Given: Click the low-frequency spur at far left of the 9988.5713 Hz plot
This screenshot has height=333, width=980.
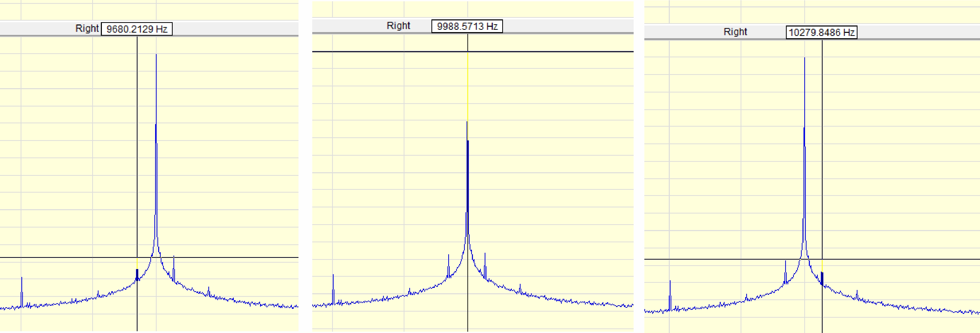Looking at the screenshot, I should pyautogui.click(x=333, y=289).
